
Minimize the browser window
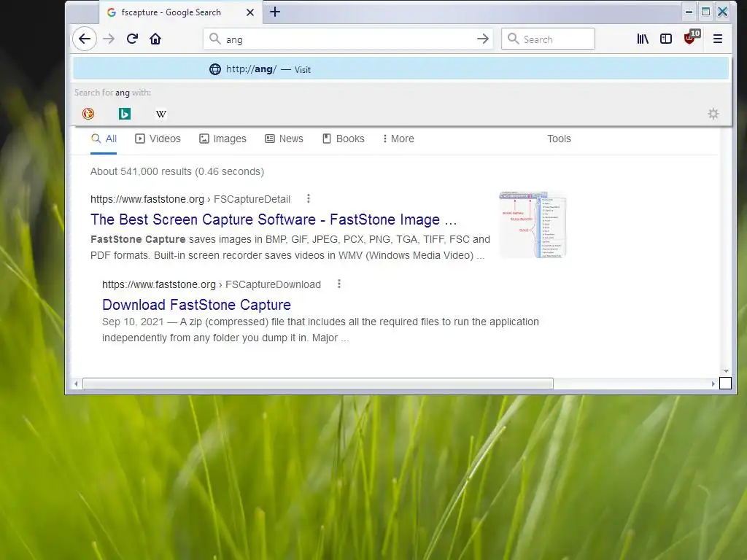(689, 12)
